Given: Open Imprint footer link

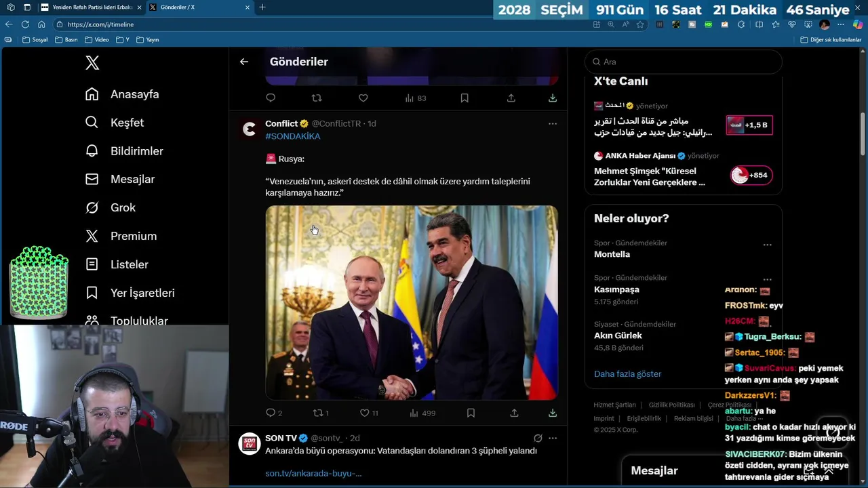Looking at the screenshot, I should 604,419.
